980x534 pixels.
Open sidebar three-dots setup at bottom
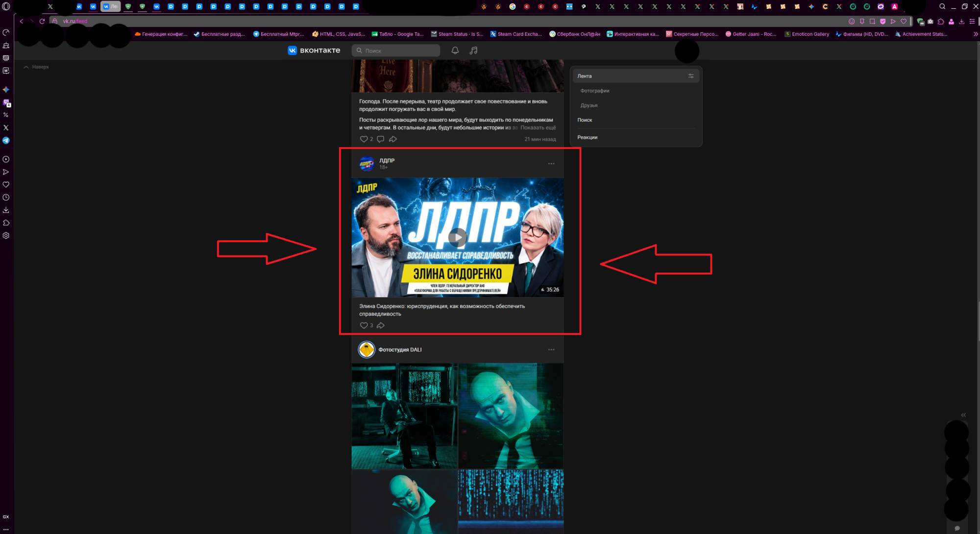[6, 530]
